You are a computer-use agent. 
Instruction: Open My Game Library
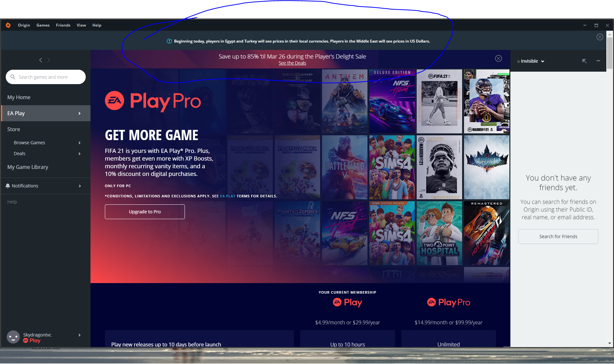click(x=28, y=167)
